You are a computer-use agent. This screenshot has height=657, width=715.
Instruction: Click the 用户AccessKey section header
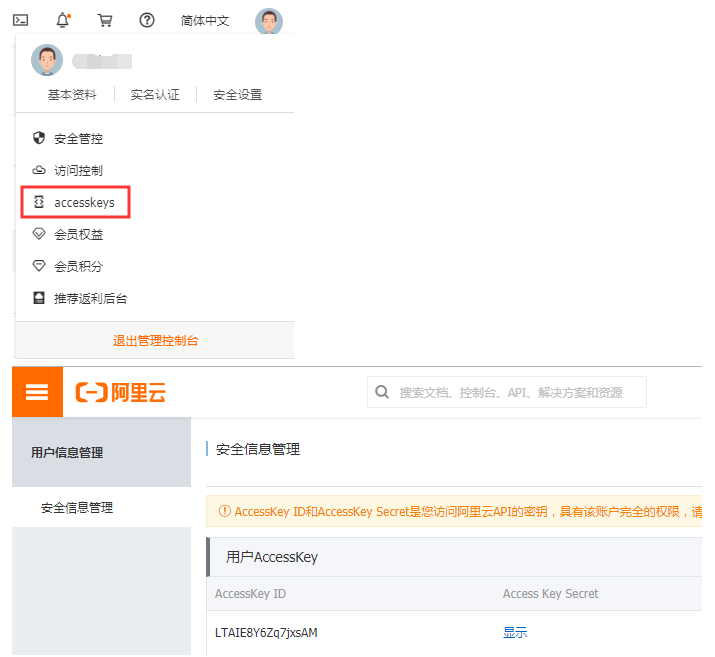click(x=272, y=557)
